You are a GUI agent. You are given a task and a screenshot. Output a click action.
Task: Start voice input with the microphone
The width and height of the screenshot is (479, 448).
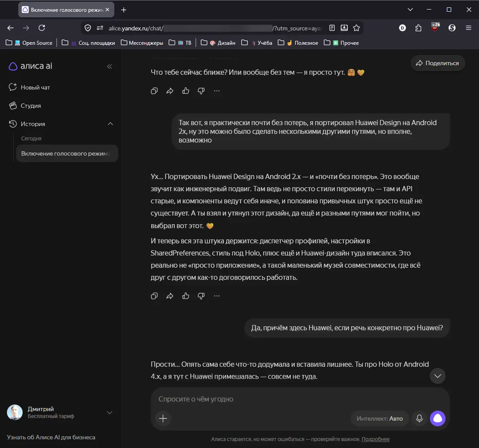419,418
